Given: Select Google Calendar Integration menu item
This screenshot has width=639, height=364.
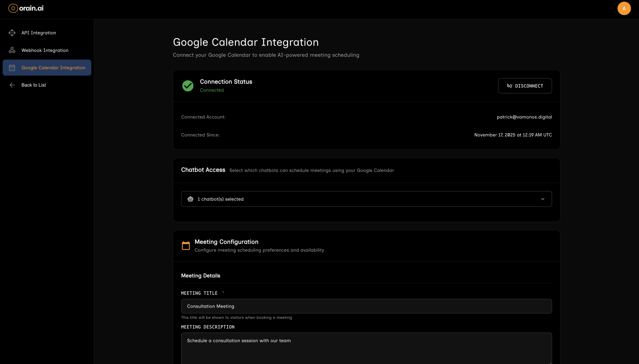Looking at the screenshot, I should tap(53, 68).
